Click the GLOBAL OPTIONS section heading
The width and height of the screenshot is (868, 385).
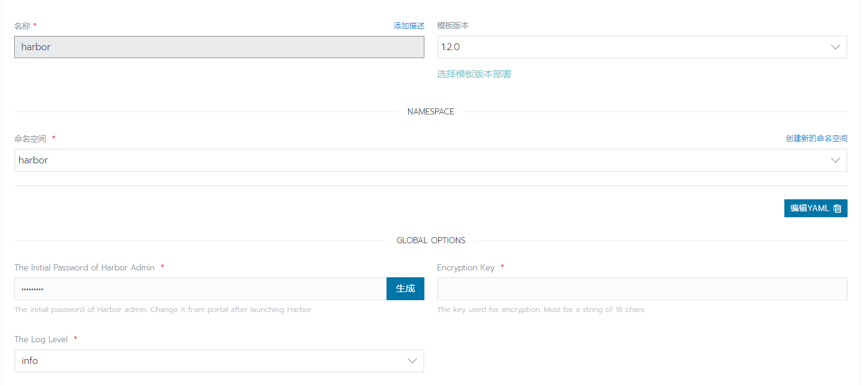coord(431,241)
